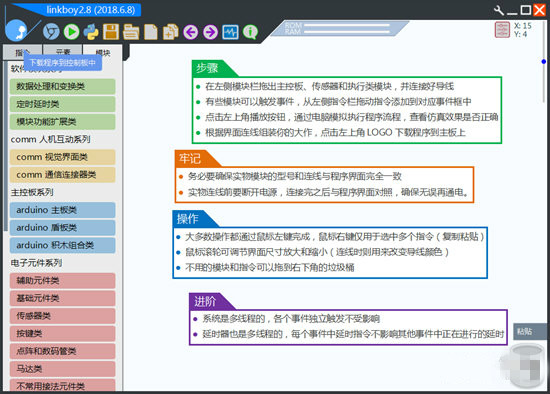The width and height of the screenshot is (550, 394).
Task: Open arduino 积木组合类 category
Action: pos(62,245)
